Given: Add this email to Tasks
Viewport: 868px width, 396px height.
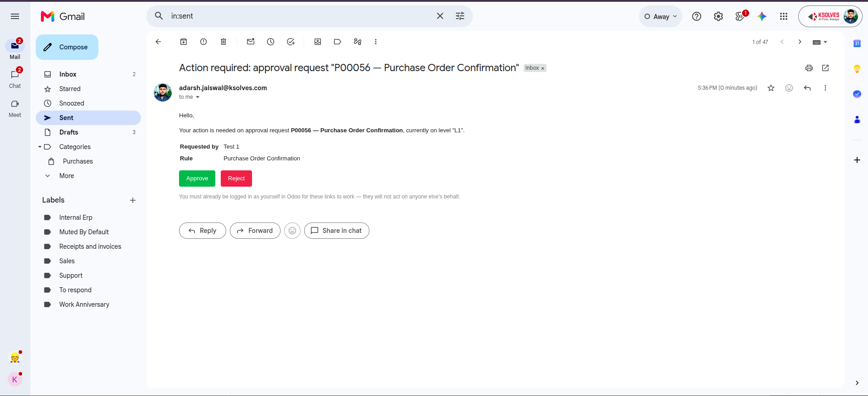Looking at the screenshot, I should click(x=291, y=42).
